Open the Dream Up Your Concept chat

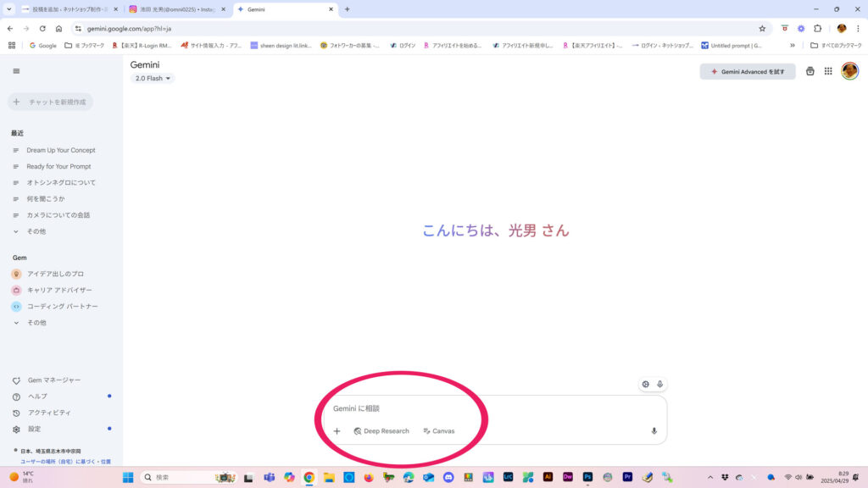(x=61, y=150)
